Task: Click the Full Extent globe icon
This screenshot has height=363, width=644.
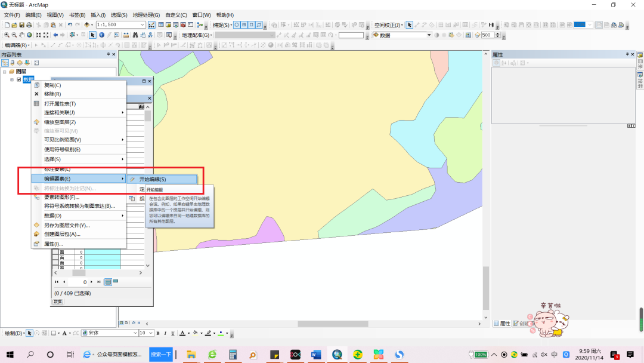Action: coord(29,35)
